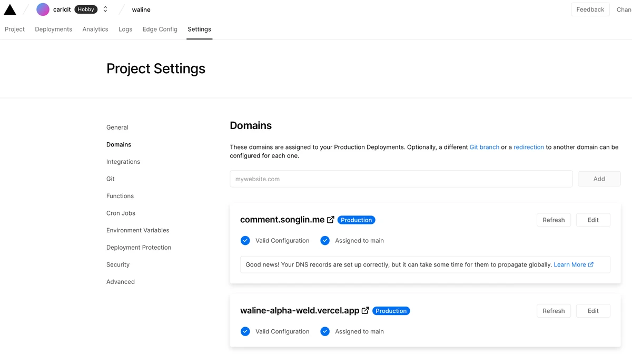Edit the waline-alpha-weld.vercel.app domain
Screen dimensions: 632x364
pyautogui.click(x=593, y=311)
